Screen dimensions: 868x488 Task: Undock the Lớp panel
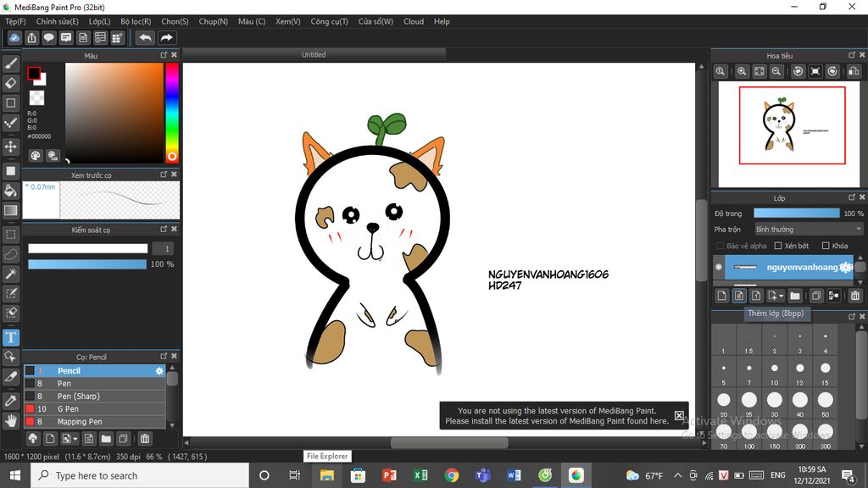click(x=851, y=197)
